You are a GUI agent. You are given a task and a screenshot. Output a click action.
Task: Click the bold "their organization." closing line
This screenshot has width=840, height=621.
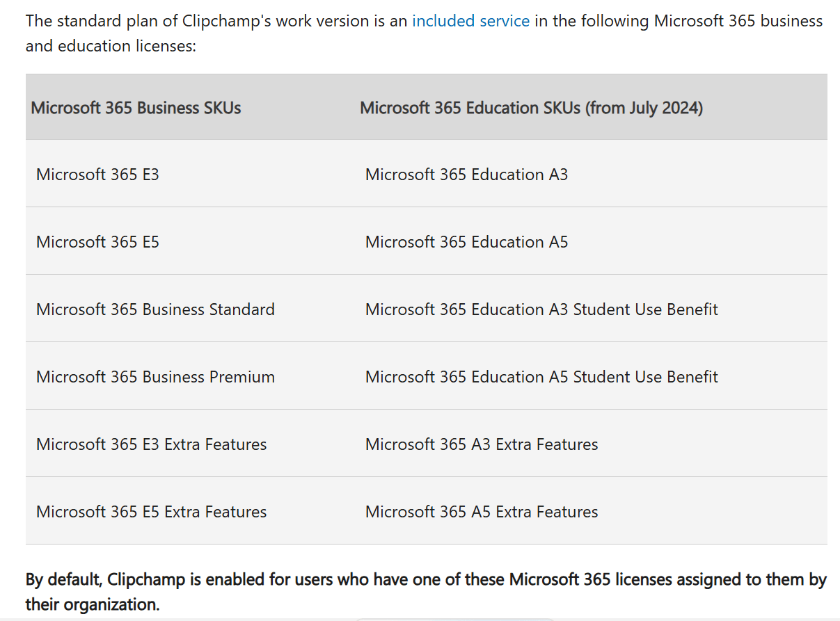(93, 604)
